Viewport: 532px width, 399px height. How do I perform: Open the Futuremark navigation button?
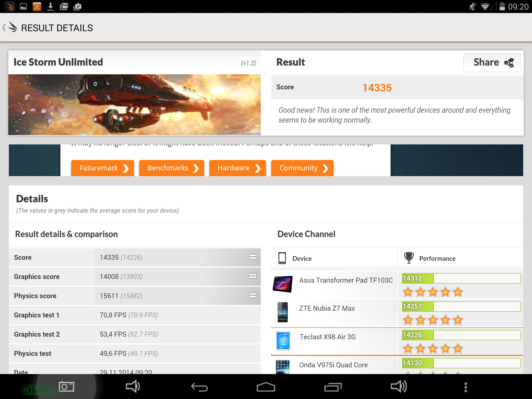[x=102, y=168]
